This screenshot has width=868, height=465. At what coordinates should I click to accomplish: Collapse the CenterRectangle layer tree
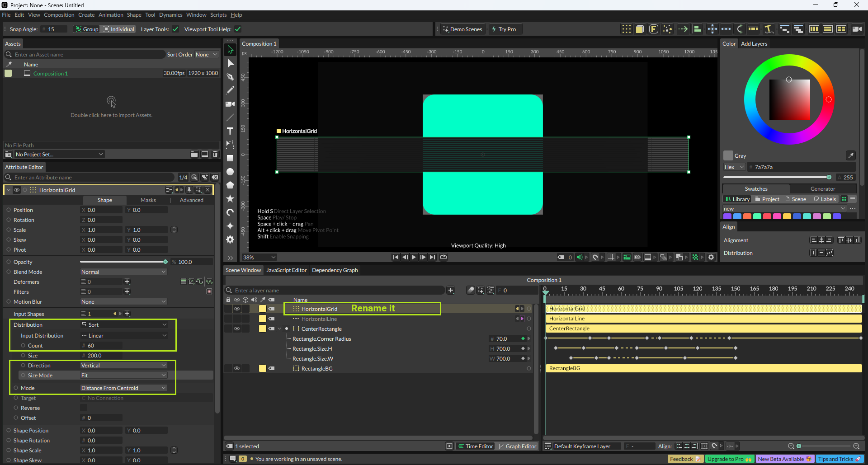(279, 329)
